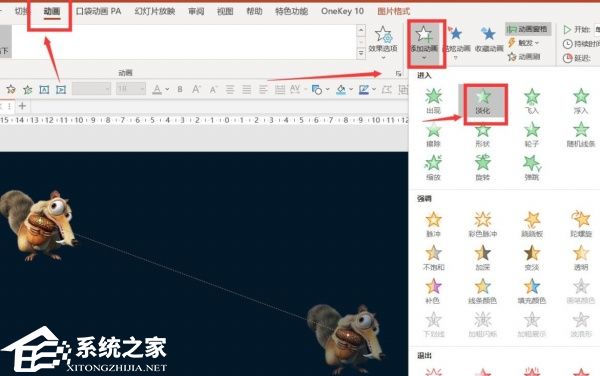
Task: Apply the 陀螺旋 emphasis animation
Action: pos(580,224)
